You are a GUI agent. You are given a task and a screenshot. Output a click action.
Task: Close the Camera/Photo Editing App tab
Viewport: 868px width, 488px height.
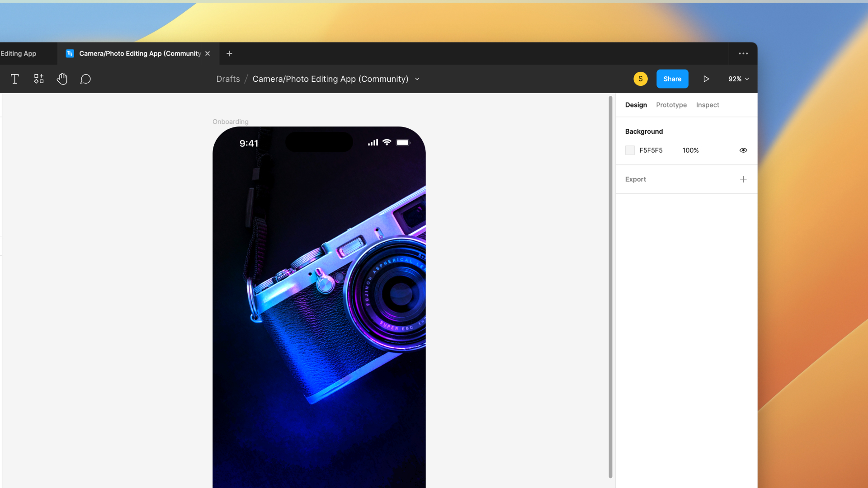(x=208, y=54)
